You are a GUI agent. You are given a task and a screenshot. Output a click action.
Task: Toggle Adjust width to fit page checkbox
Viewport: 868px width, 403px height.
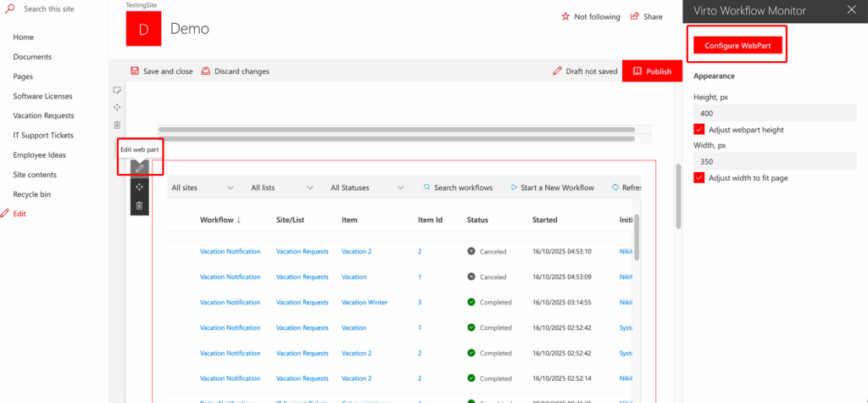(x=699, y=178)
